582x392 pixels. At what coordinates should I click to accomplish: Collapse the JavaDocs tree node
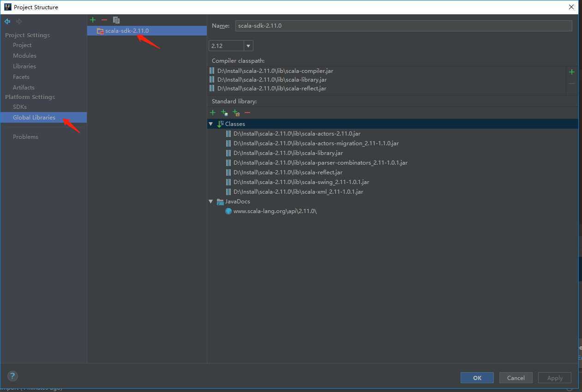[x=211, y=202]
